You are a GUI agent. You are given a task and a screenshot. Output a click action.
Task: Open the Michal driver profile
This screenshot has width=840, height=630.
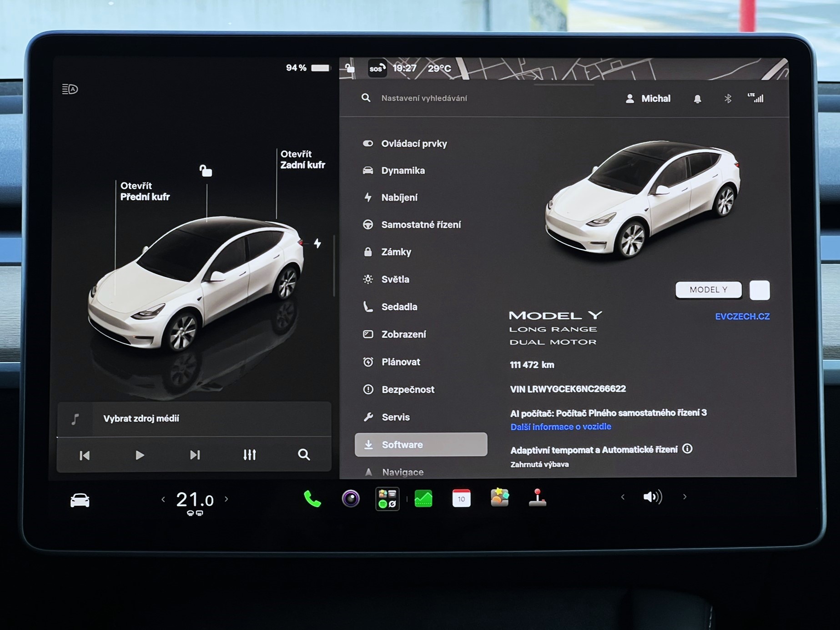click(x=648, y=99)
